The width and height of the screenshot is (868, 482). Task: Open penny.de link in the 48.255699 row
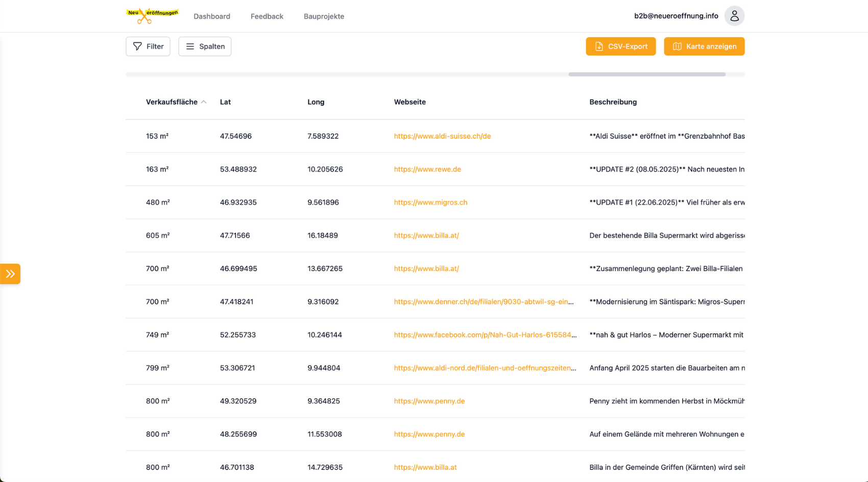(x=429, y=435)
